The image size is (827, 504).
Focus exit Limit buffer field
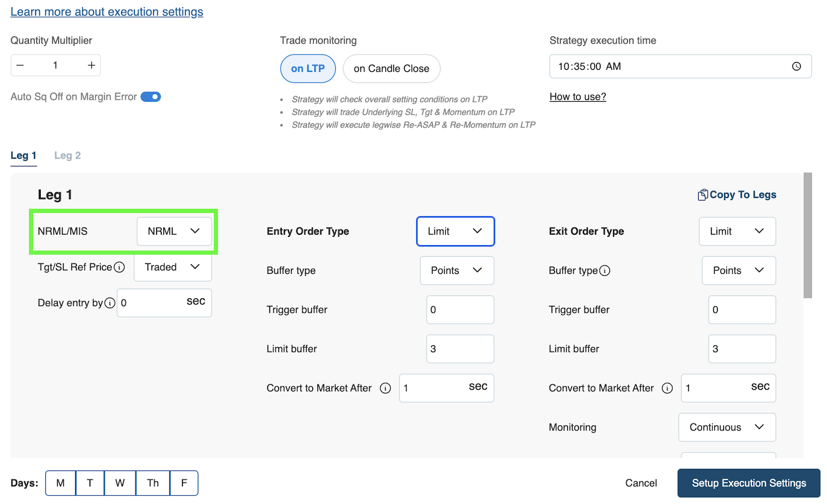pyautogui.click(x=742, y=349)
